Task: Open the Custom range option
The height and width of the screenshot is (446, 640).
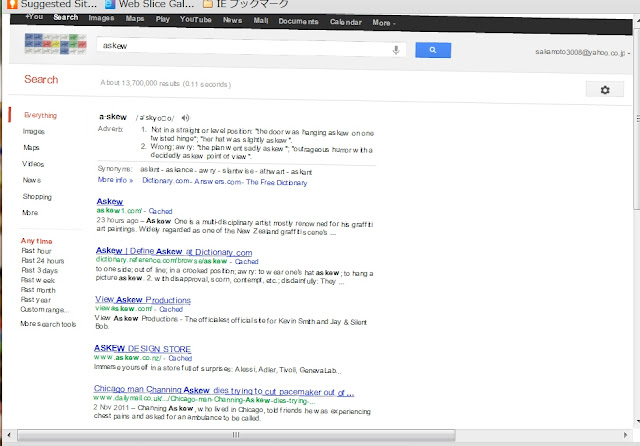Action: click(x=44, y=310)
